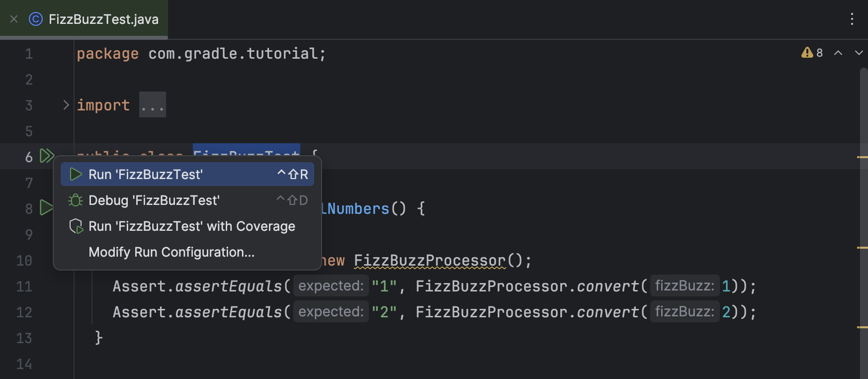868x379 pixels.
Task: Expand the folded import statement
Action: pyautogui.click(x=152, y=104)
